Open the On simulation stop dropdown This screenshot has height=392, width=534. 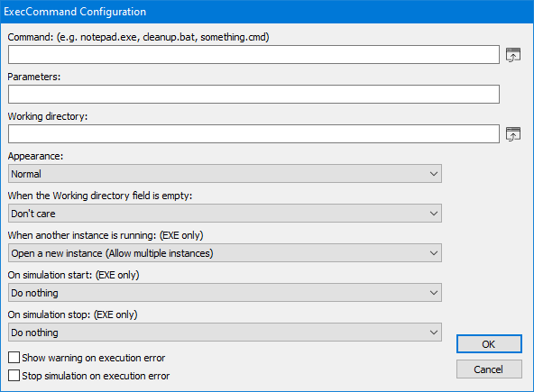point(225,333)
